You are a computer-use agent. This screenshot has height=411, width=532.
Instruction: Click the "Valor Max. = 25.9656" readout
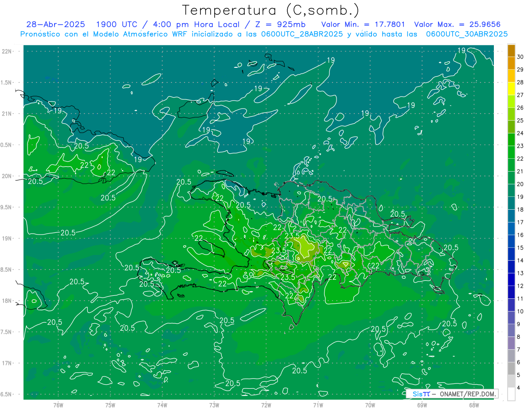(458, 24)
